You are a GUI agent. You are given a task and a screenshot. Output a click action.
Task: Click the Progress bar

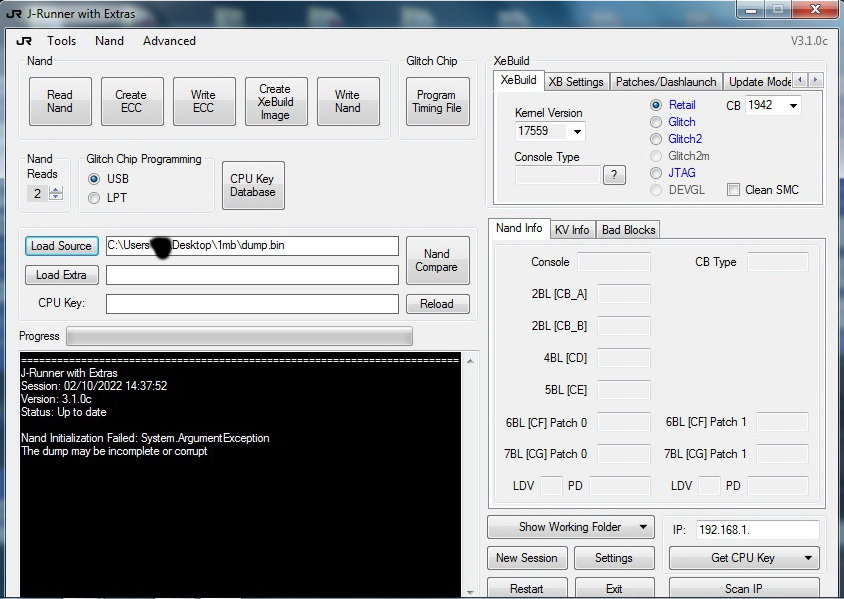pyautogui.click(x=239, y=336)
